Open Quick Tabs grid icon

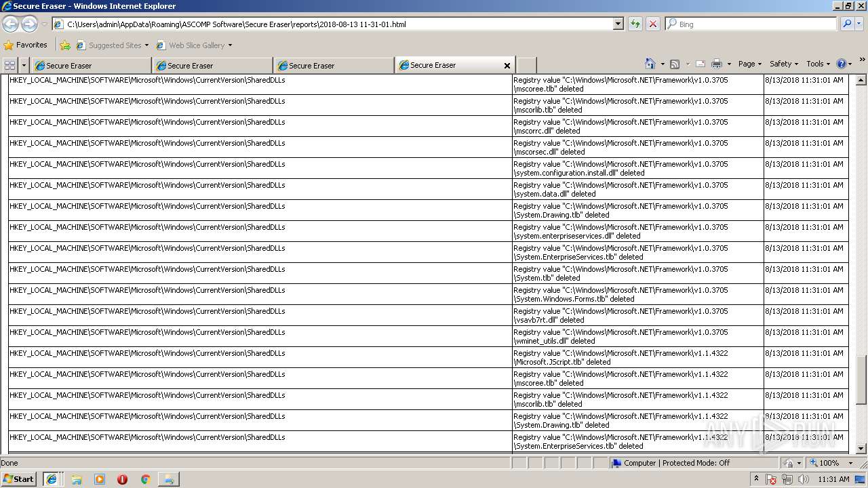9,65
